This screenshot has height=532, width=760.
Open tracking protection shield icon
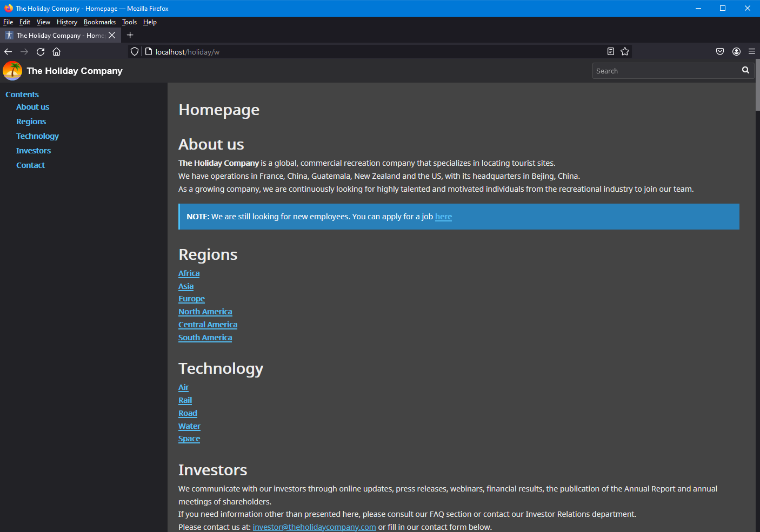[x=135, y=52]
